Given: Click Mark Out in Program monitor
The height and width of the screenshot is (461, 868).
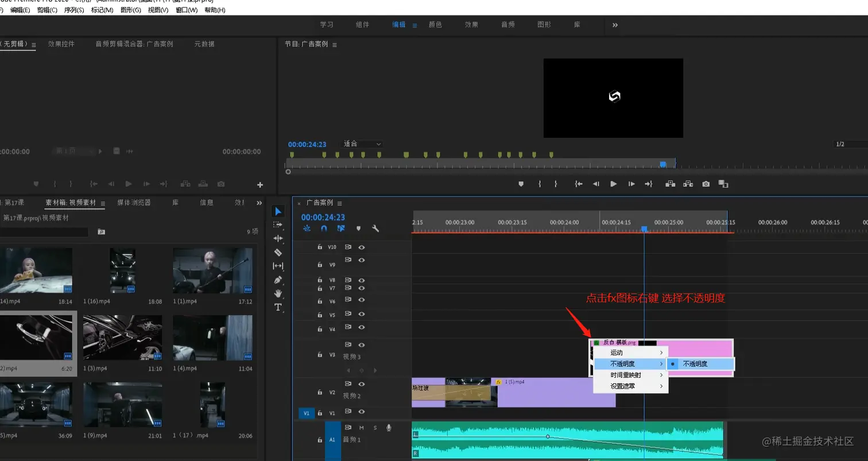Looking at the screenshot, I should [556, 184].
